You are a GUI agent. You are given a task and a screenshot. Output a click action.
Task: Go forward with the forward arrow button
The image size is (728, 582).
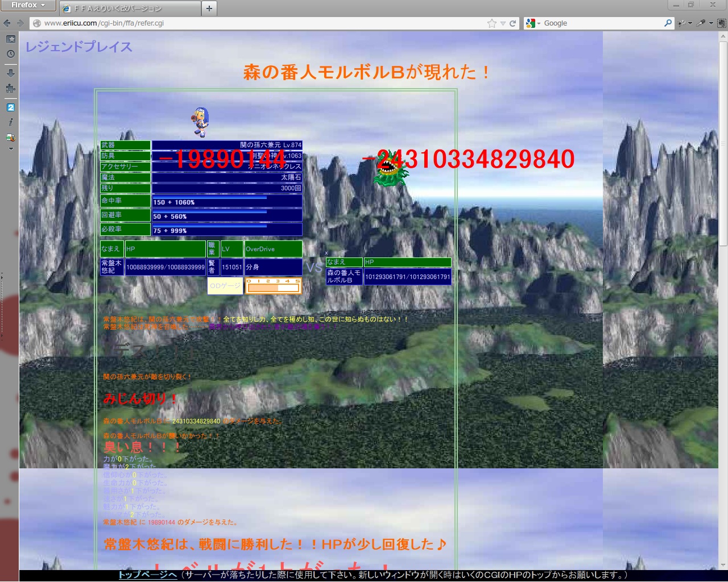[20, 23]
